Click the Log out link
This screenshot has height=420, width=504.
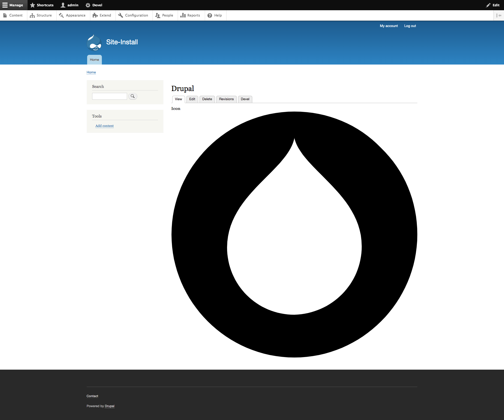(410, 26)
